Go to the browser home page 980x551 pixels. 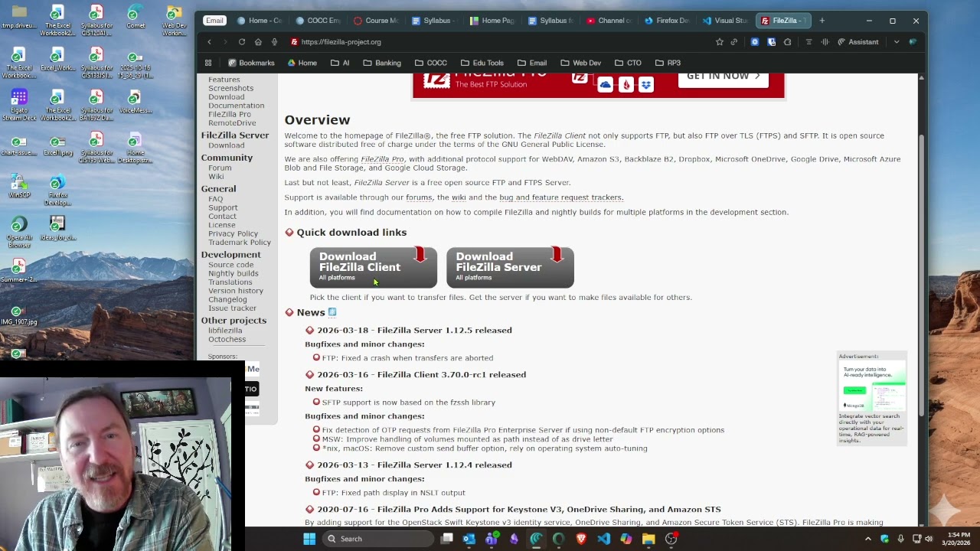tap(258, 42)
